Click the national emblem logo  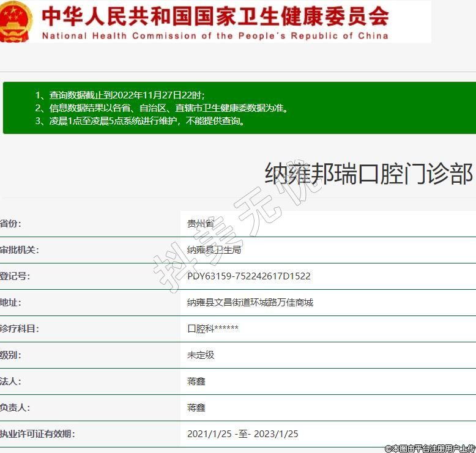click(15, 21)
